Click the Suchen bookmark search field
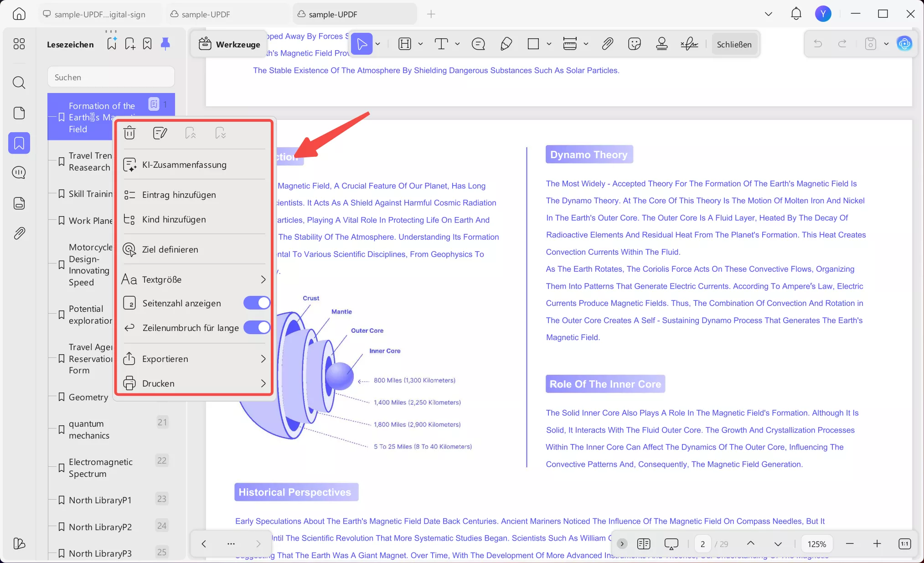 [x=111, y=77]
